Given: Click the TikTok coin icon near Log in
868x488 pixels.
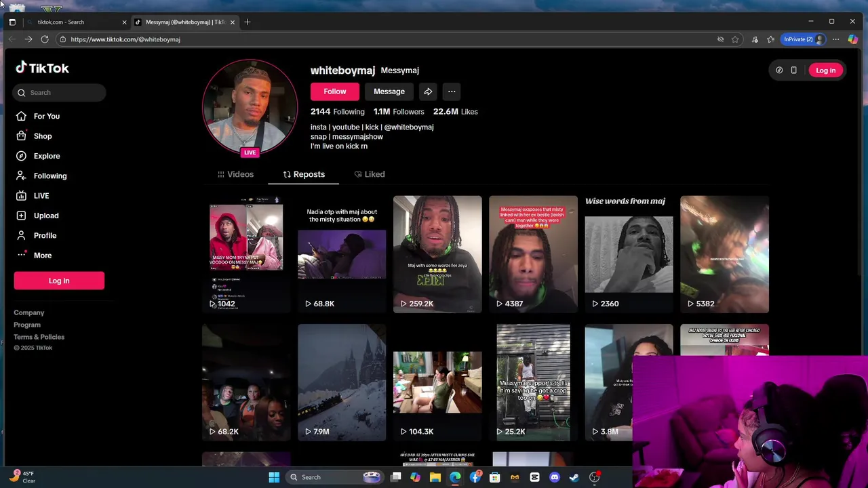Looking at the screenshot, I should click(x=779, y=70).
